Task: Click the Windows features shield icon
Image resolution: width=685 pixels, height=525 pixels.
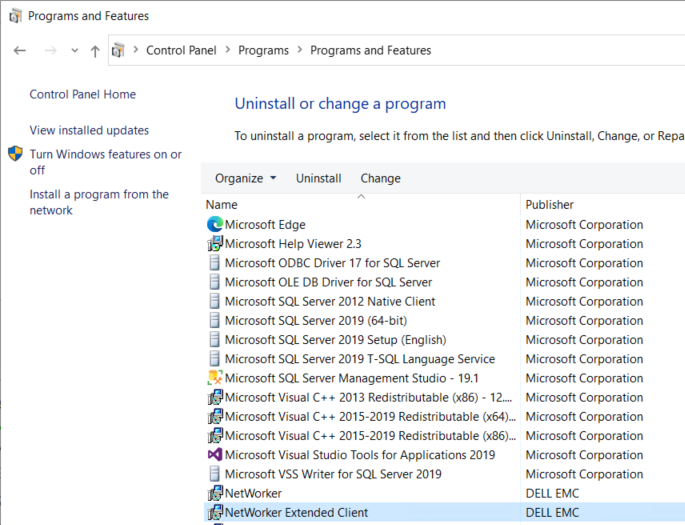Action: [x=16, y=154]
